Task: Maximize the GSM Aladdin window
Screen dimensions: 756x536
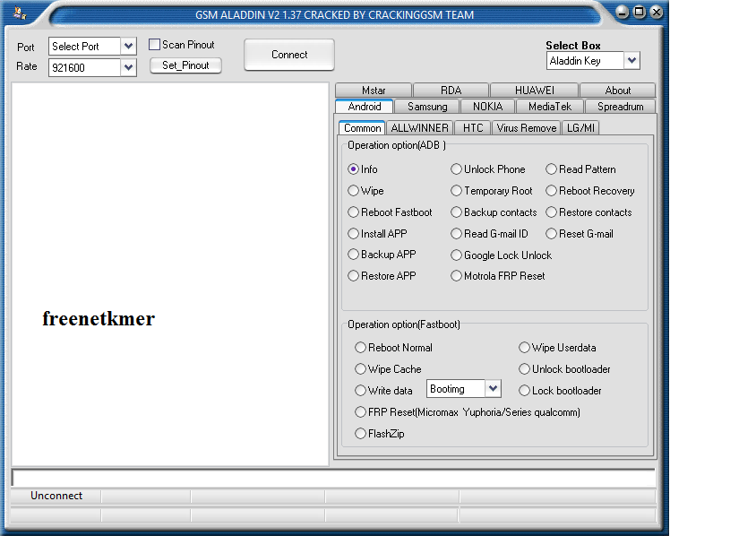Action: point(640,12)
